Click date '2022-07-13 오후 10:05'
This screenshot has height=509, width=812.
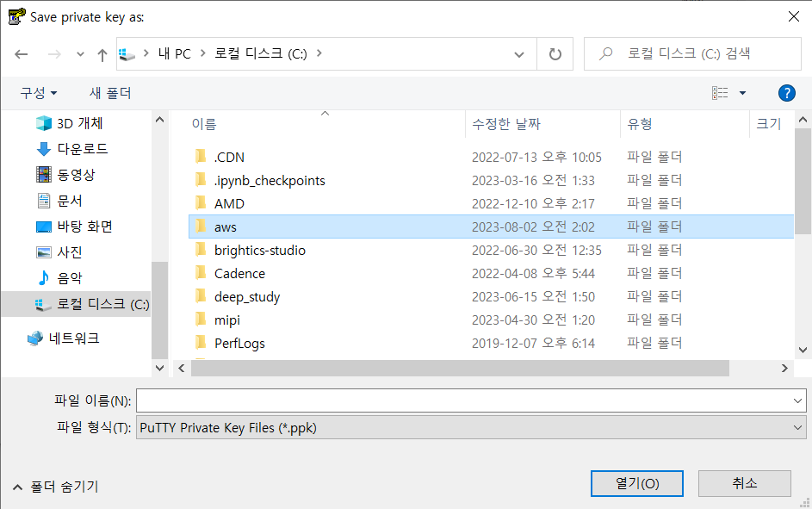coord(536,157)
